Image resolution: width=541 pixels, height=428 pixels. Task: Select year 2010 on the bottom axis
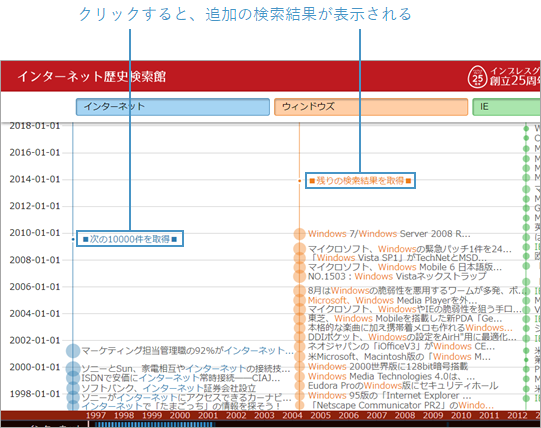(461, 415)
